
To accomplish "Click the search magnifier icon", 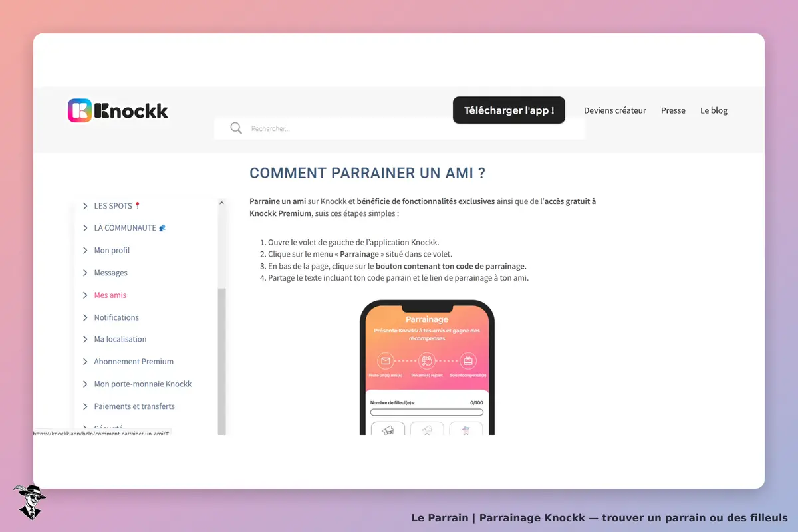I will coord(236,128).
